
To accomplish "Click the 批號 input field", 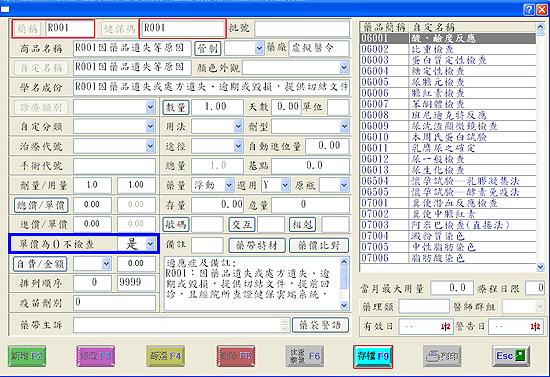I will tap(302, 29).
